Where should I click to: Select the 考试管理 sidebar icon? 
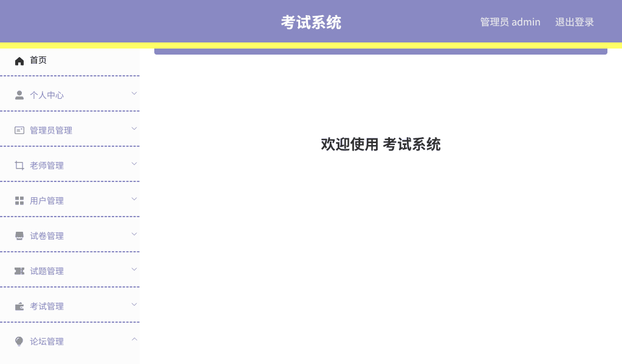click(x=19, y=306)
